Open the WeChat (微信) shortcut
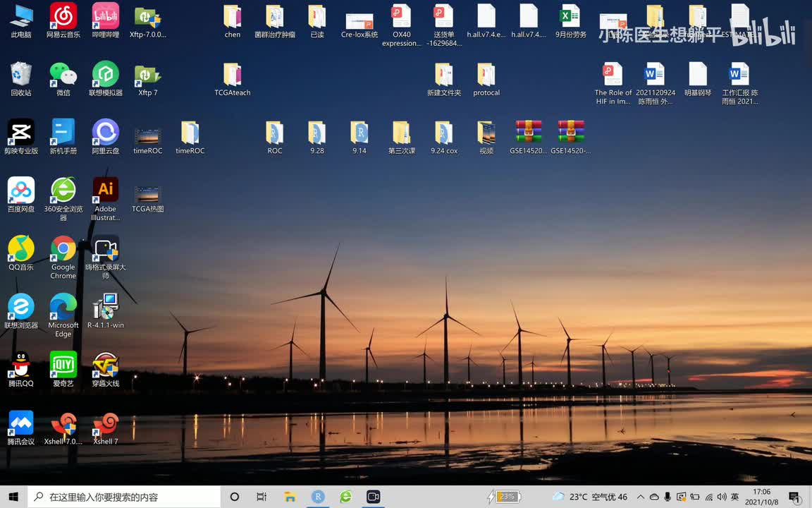 tap(63, 75)
